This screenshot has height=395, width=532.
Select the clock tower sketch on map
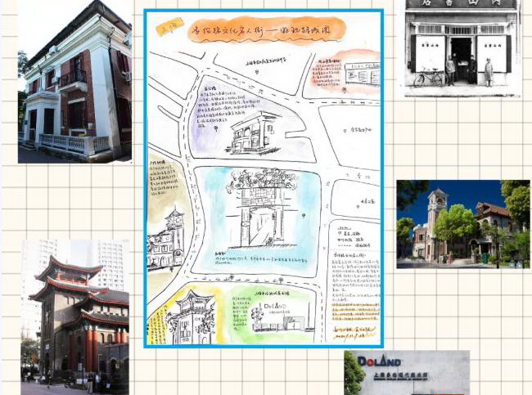166,237
